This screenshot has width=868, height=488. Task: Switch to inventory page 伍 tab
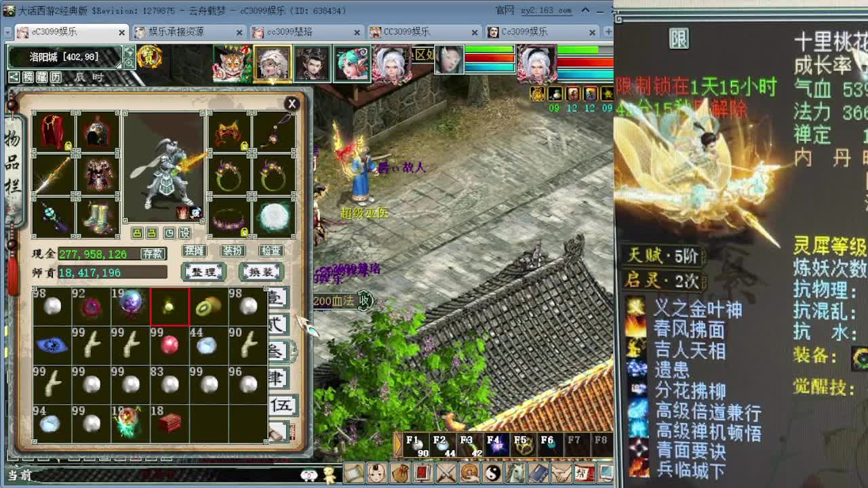[281, 405]
